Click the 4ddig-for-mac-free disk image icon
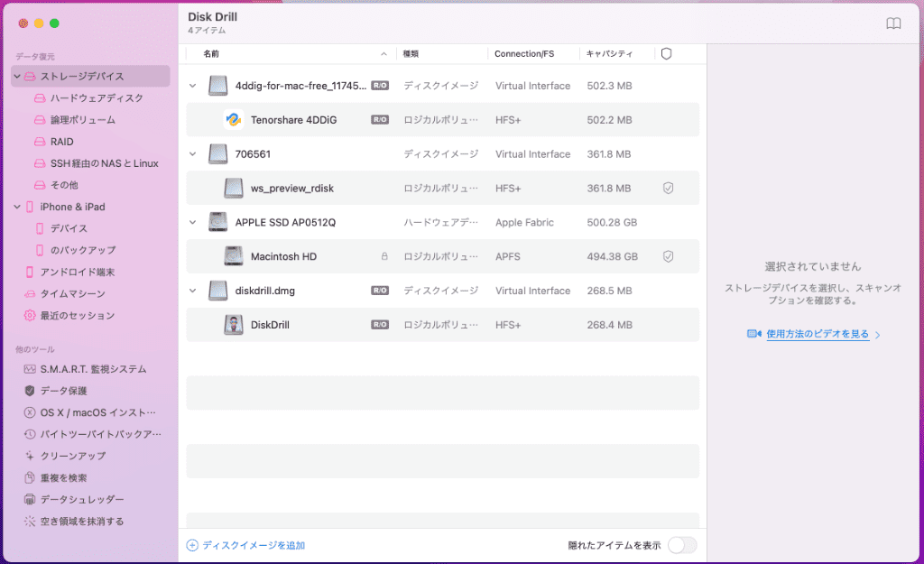 point(218,86)
